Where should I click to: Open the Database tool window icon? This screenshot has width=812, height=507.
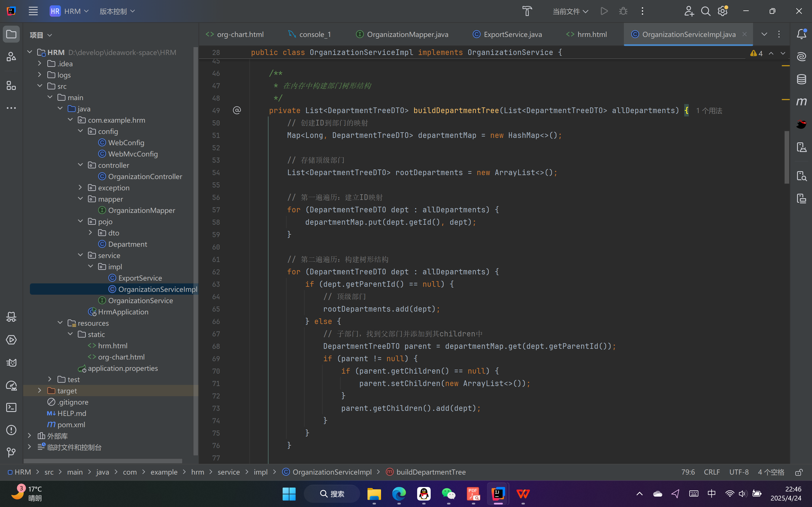point(801,79)
